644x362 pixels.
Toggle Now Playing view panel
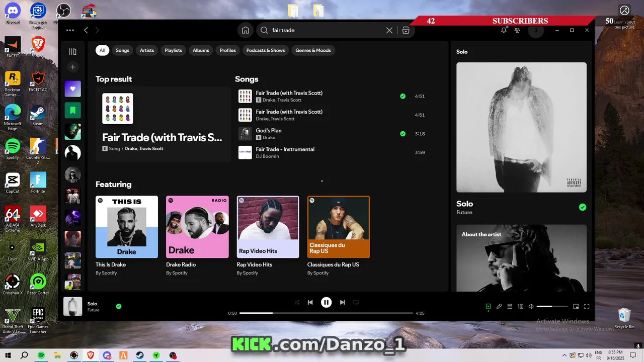click(x=488, y=306)
